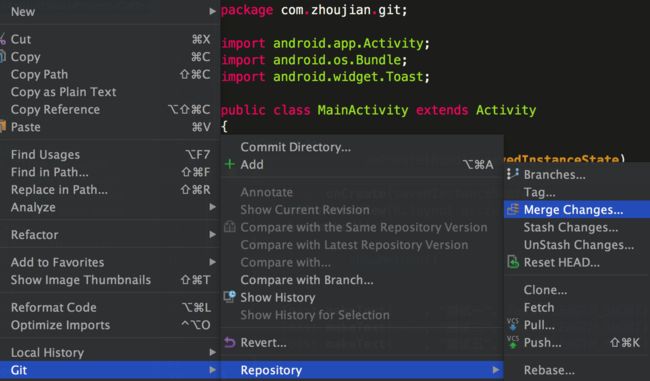
Task: Click MainActivity class name in editor
Action: click(x=363, y=110)
